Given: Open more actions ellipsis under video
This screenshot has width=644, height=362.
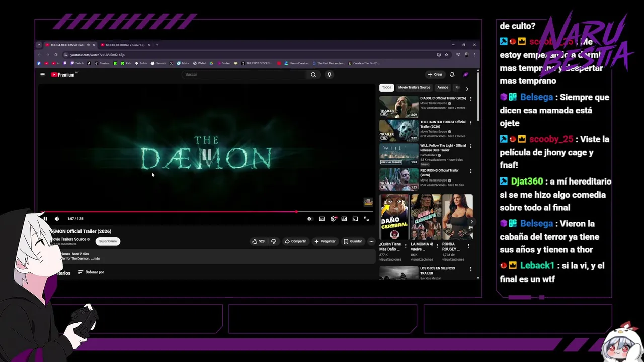Looking at the screenshot, I should point(371,241).
